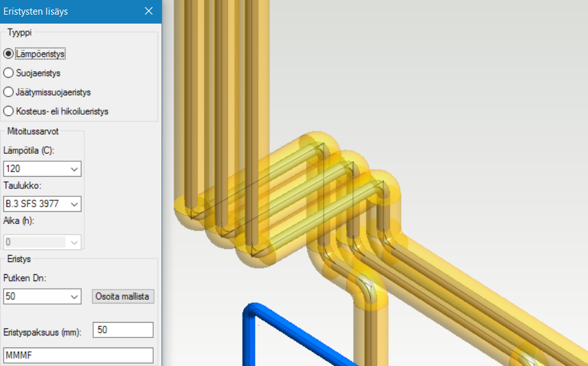Screen dimensions: 588x366
Task: Click the 50 value in Putken Dn box
Action: (35, 296)
